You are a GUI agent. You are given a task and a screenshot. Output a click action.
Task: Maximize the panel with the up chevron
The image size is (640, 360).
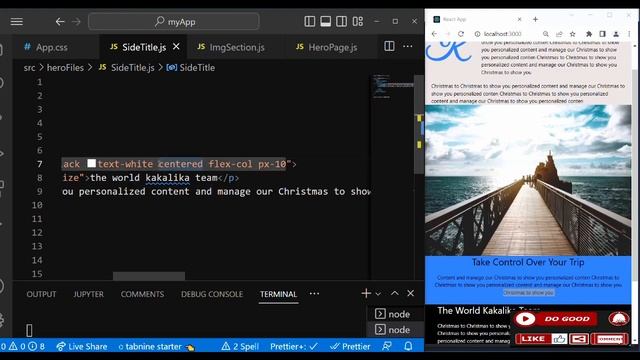point(394,293)
